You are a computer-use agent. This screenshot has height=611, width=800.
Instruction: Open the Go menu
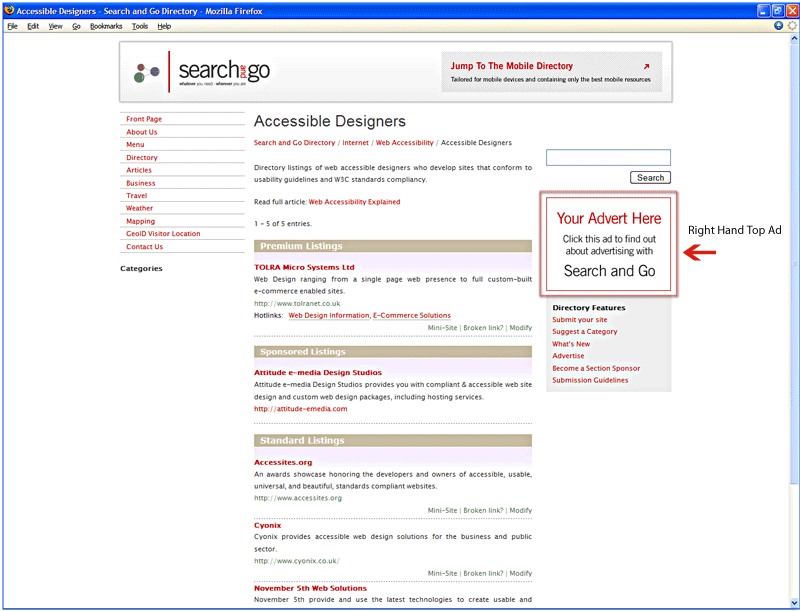tap(77, 26)
